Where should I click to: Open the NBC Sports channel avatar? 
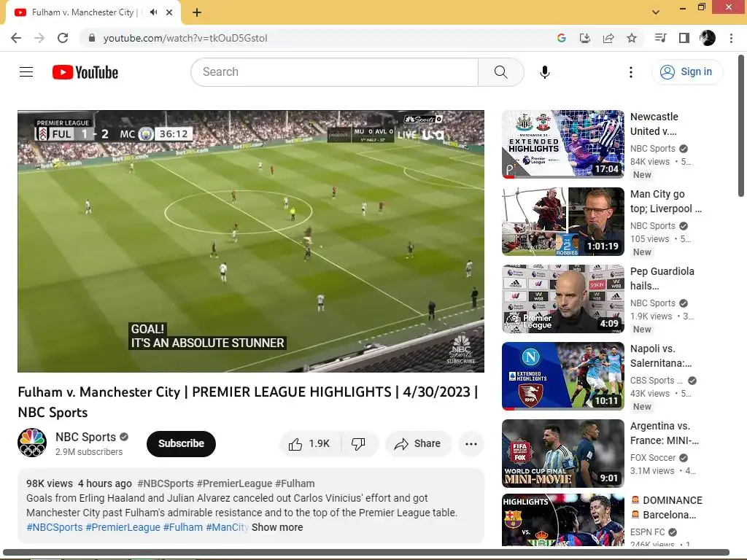pyautogui.click(x=32, y=443)
